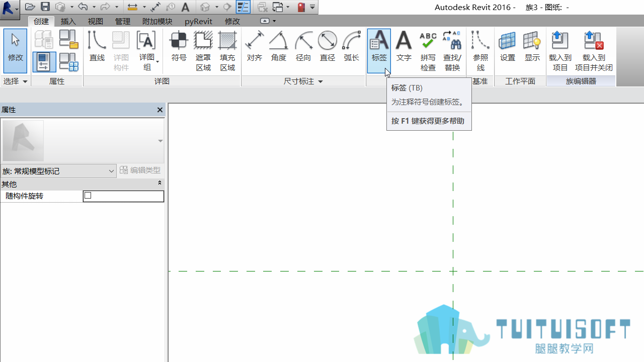Select the 参照线 reference line tool
Viewport: 644px width, 362px height.
click(480, 51)
